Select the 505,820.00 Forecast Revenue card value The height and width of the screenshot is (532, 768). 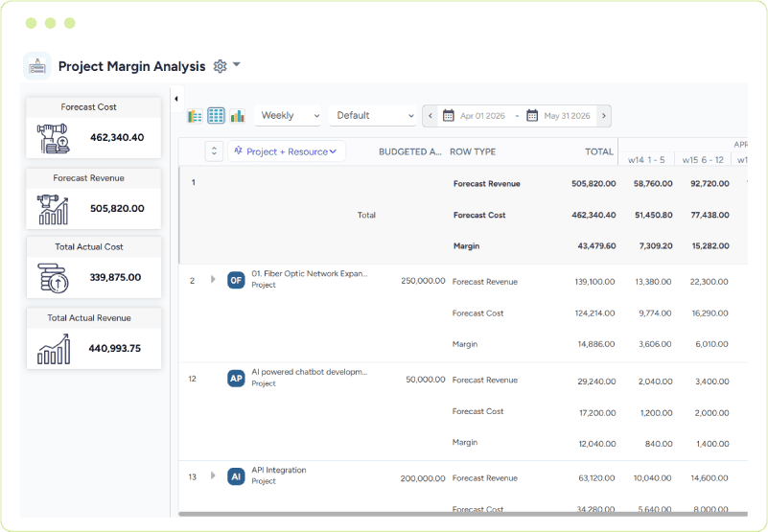(117, 209)
